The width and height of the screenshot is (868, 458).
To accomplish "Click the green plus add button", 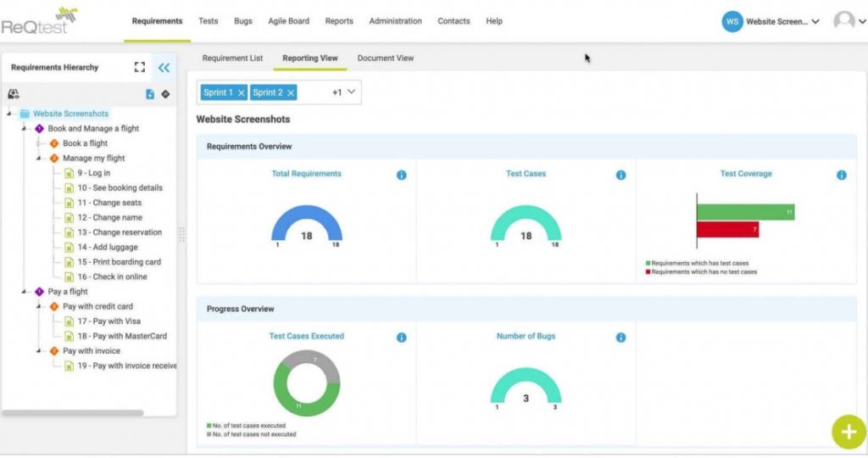I will tap(849, 432).
